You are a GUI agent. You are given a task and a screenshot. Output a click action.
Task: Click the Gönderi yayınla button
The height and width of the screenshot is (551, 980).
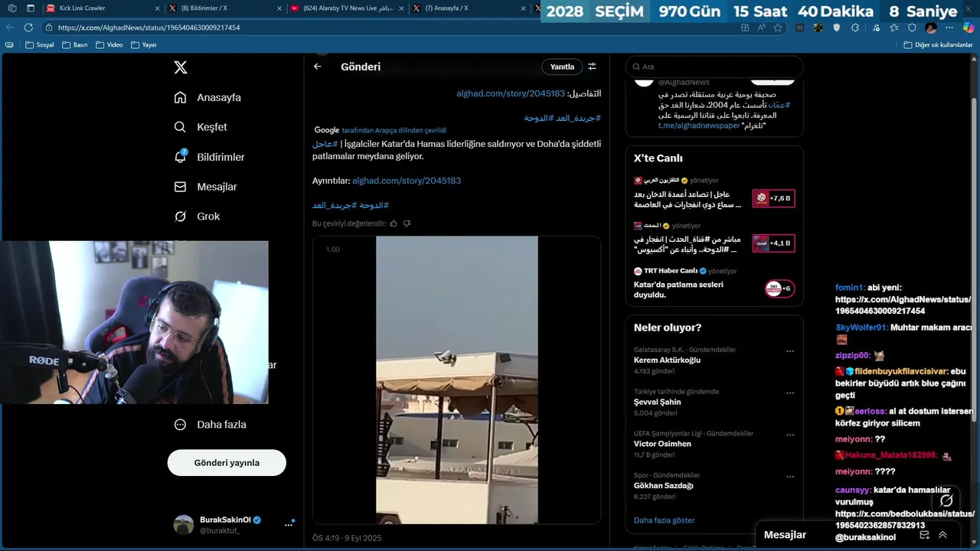227,462
